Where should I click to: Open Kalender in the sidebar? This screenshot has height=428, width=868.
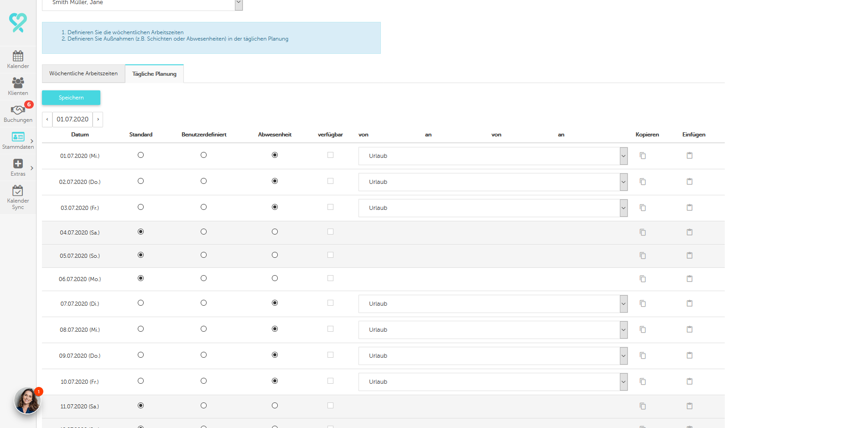point(18,59)
